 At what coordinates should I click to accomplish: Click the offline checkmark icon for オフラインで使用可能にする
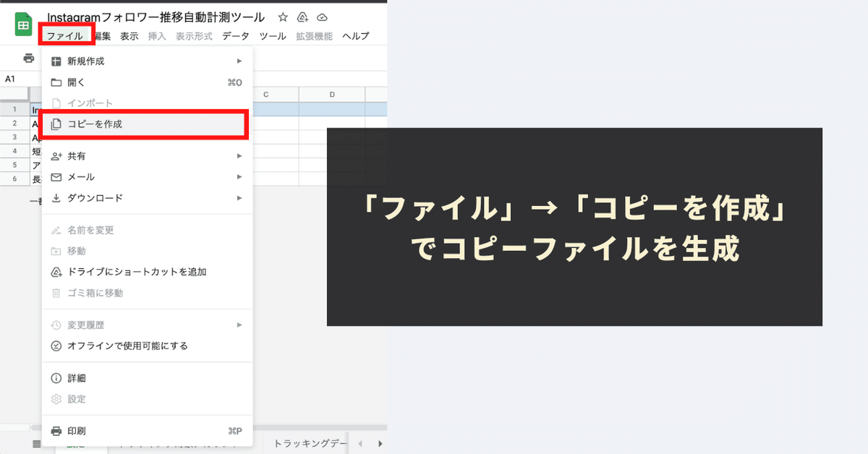pos(56,346)
